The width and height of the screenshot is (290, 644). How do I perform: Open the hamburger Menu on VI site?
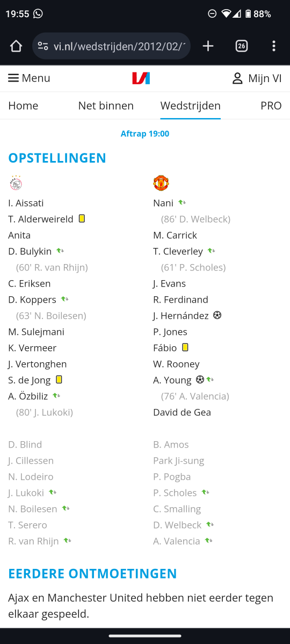tap(29, 78)
